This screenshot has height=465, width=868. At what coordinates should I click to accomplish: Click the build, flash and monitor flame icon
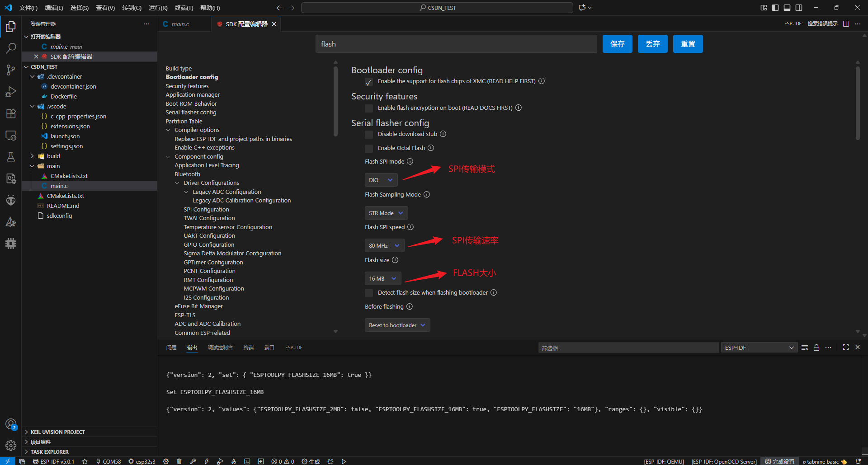click(234, 461)
